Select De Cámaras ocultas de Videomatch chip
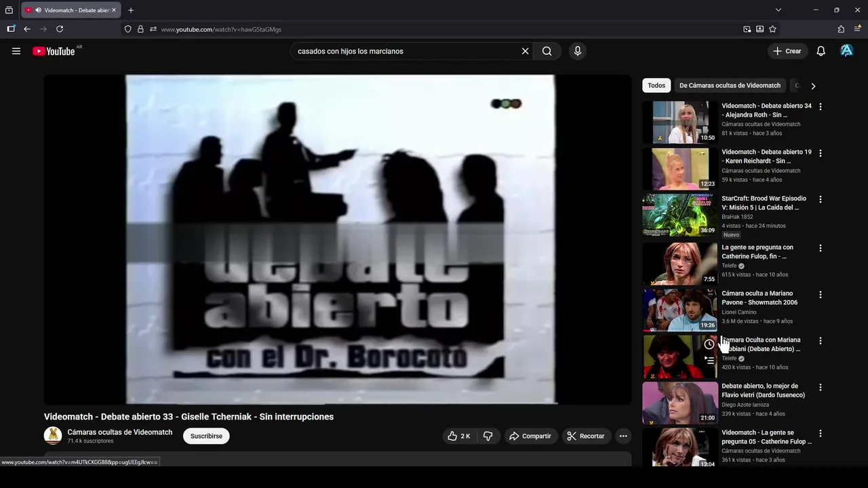 [x=730, y=85]
